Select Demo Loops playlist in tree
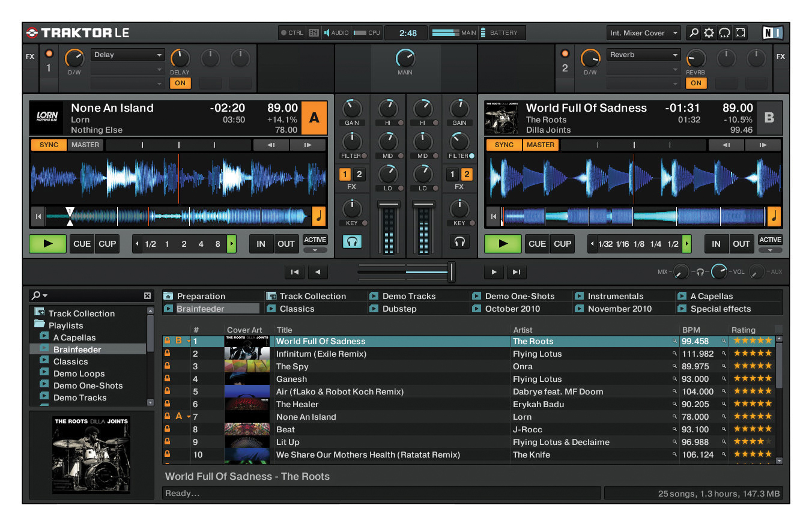 point(79,373)
